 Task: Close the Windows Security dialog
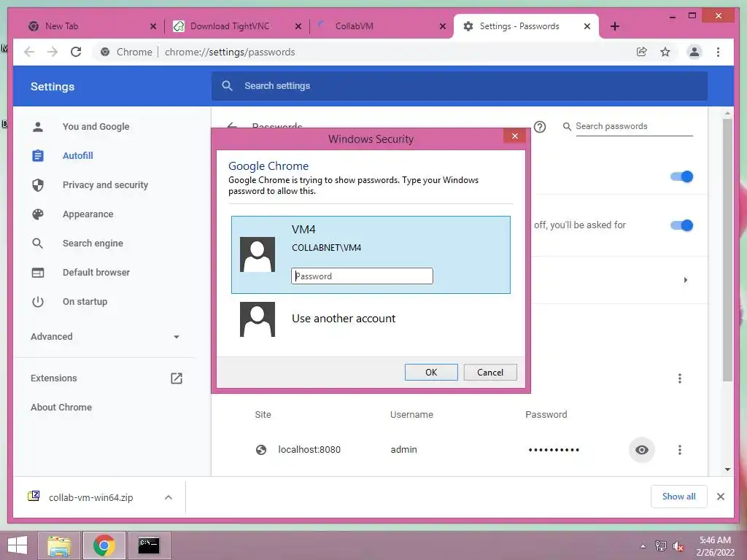coord(514,136)
